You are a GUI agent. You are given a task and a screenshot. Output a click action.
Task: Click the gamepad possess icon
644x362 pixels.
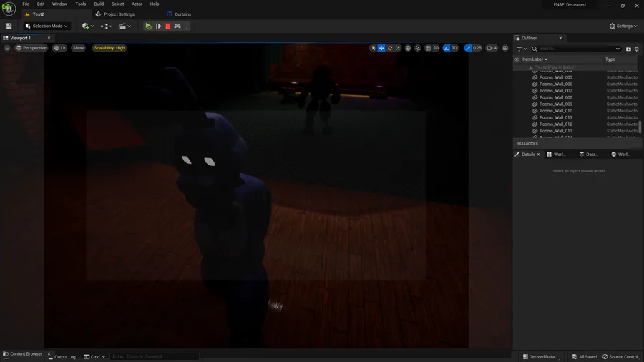coord(177,26)
